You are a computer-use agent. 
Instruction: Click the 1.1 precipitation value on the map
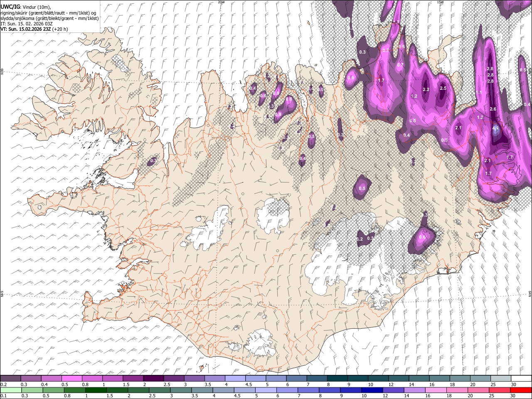pos(479,93)
